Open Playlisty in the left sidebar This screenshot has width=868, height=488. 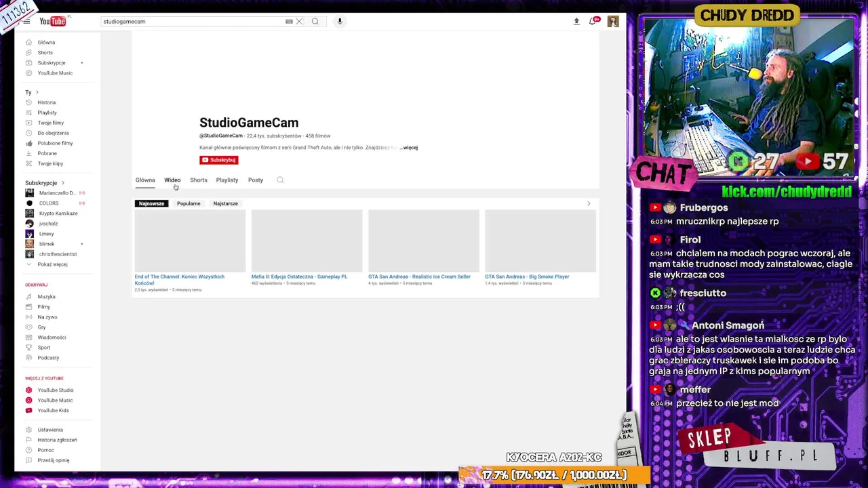pos(47,113)
